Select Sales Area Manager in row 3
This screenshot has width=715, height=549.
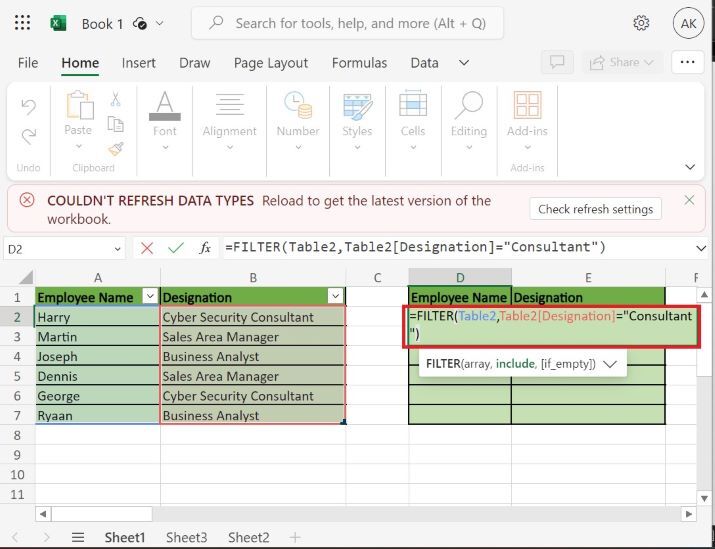[x=253, y=337]
